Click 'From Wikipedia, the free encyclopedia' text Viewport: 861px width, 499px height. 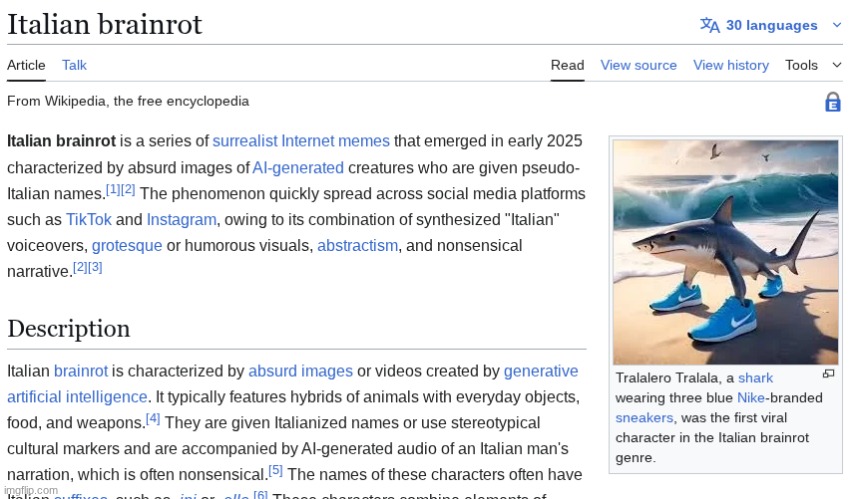pos(128,101)
